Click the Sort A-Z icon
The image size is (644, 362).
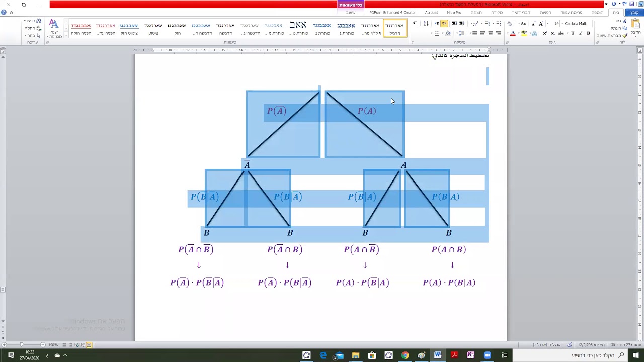pos(426,24)
